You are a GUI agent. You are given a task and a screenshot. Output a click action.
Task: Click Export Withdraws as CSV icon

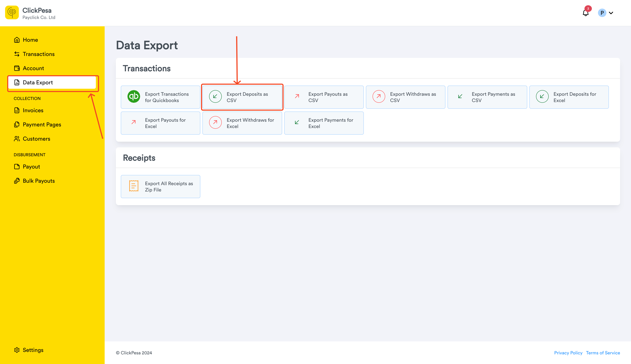coord(379,96)
